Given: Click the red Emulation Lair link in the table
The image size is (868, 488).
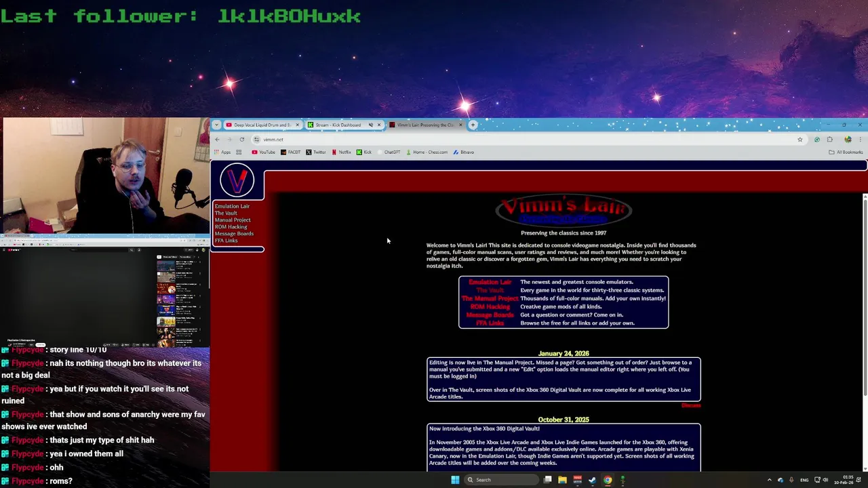Looking at the screenshot, I should pyautogui.click(x=490, y=282).
